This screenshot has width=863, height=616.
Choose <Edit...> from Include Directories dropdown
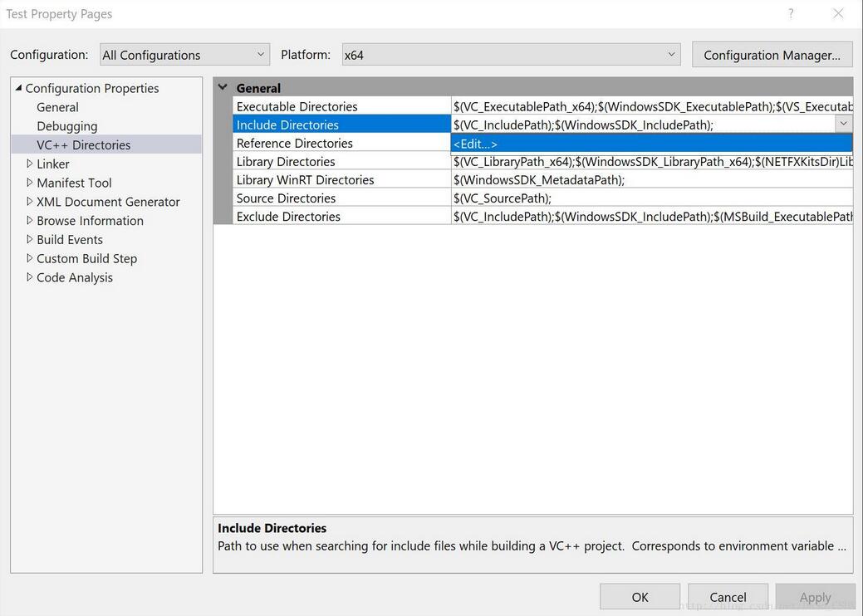pyautogui.click(x=651, y=144)
